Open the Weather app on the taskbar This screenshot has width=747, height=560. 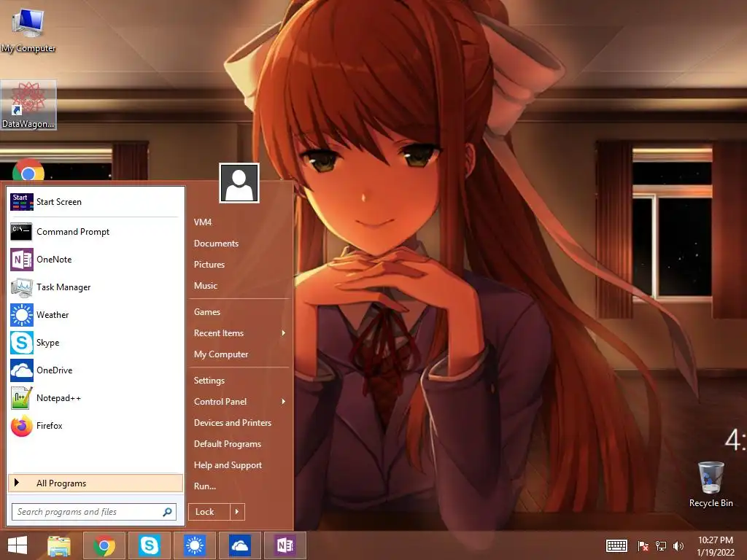click(194, 545)
